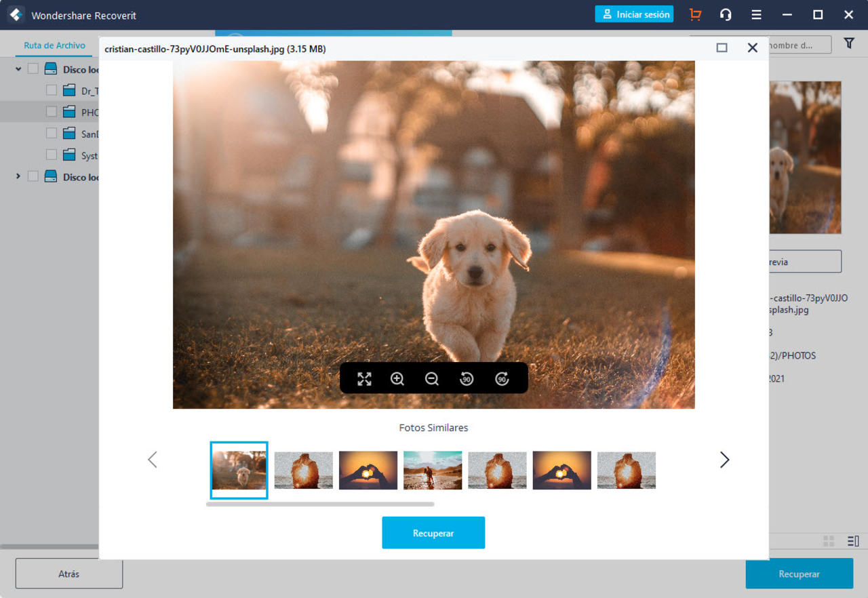Open the headset support icon

click(726, 15)
